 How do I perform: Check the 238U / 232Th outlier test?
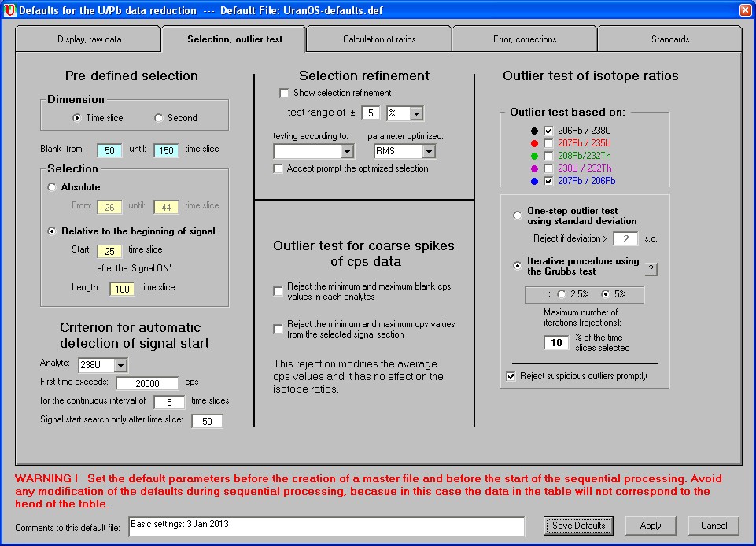(548, 168)
